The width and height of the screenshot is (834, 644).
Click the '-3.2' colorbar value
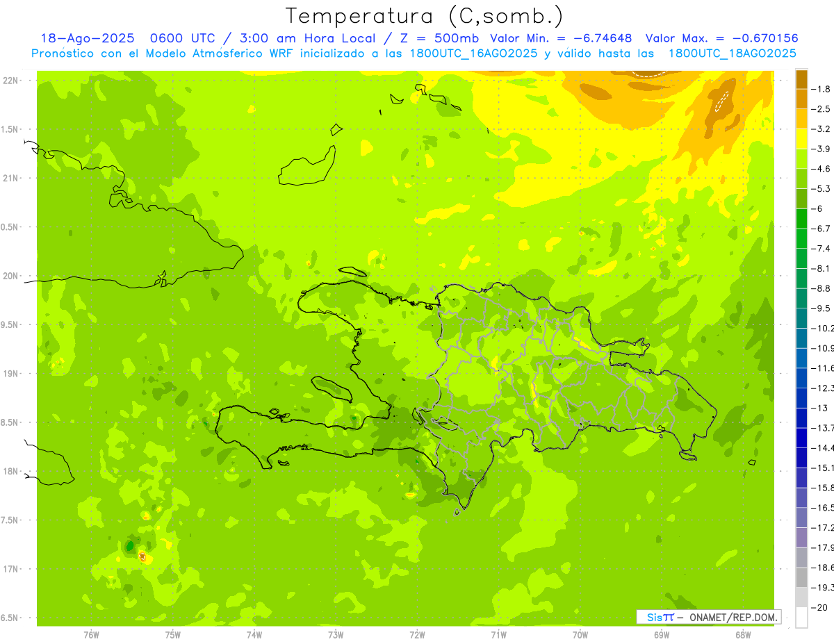[821, 129]
